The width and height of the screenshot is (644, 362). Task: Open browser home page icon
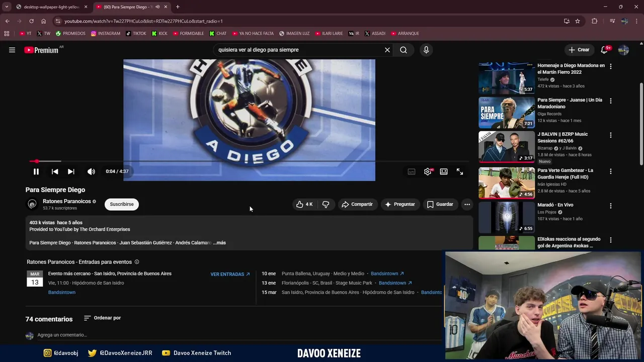43,21
